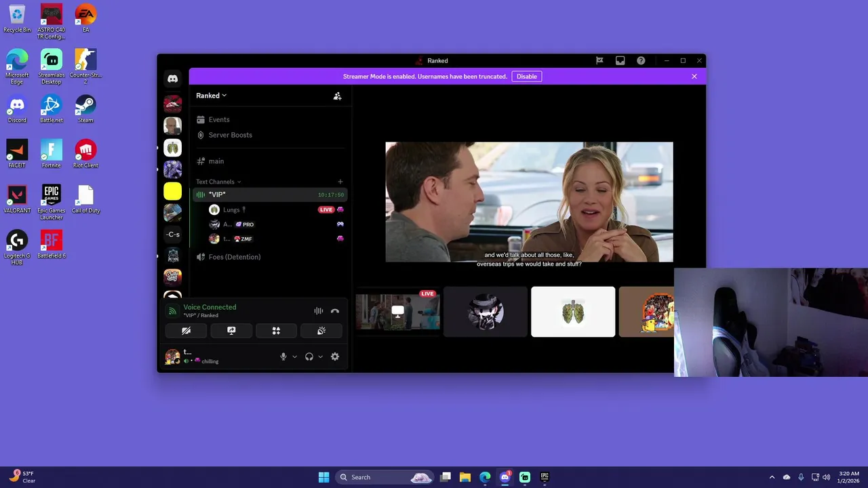The height and width of the screenshot is (488, 868).
Task: Show hidden system tray icons
Action: (x=772, y=477)
